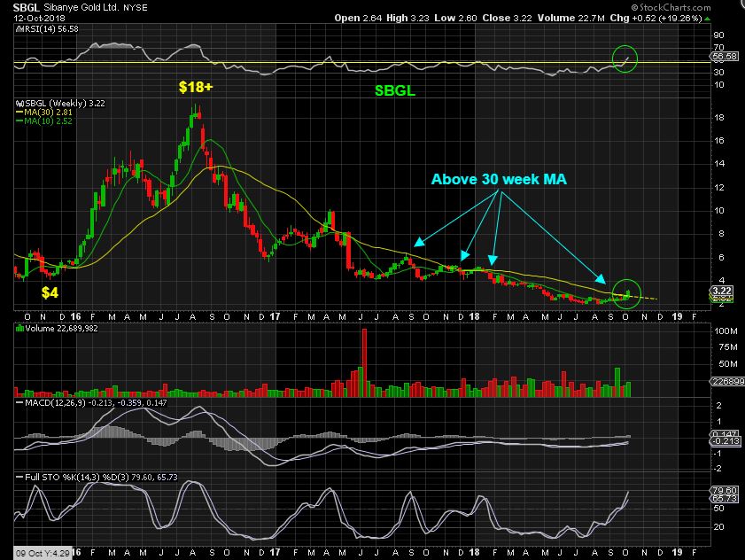The width and height of the screenshot is (745, 560).
Task: Click the bar icon before the Volume label
Action: [20, 329]
